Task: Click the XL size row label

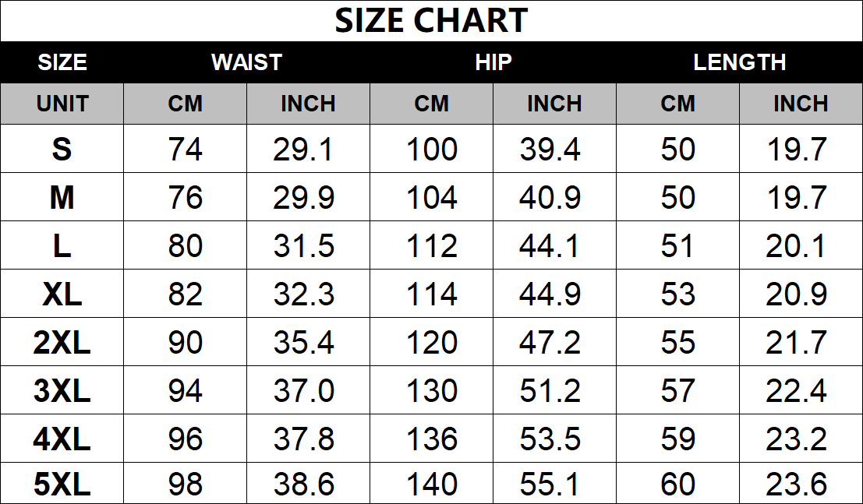Action: point(62,294)
